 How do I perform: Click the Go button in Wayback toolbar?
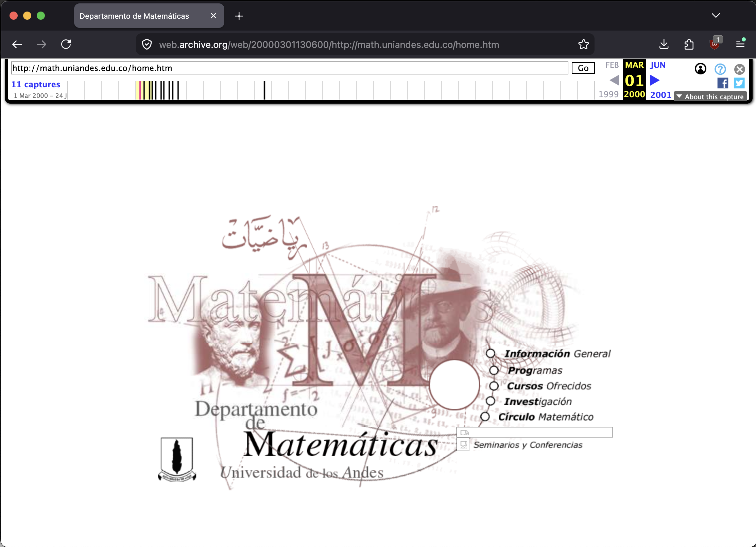[583, 68]
